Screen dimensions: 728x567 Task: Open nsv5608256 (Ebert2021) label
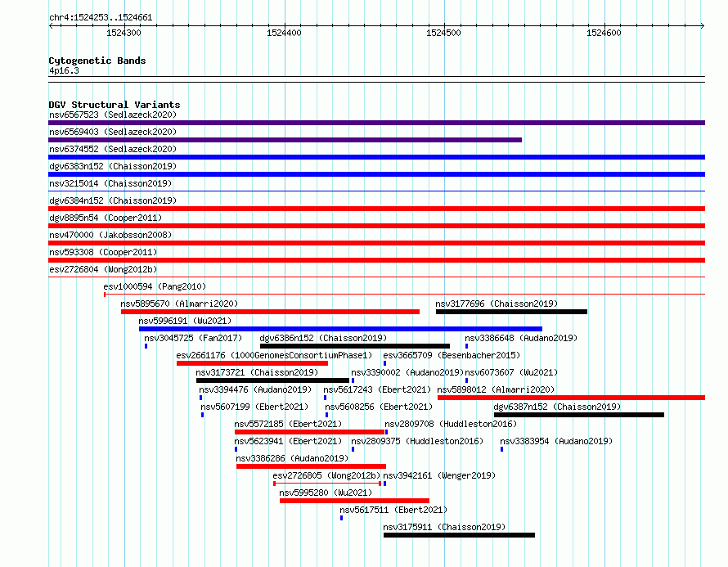pos(379,407)
